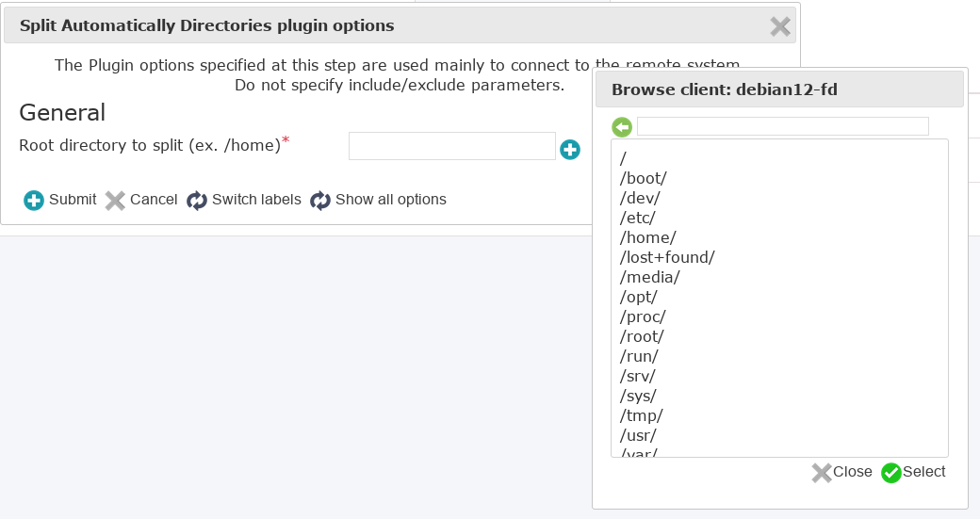Screen dimensions: 980x519
Task: Select the /media/ directory entry
Action: point(650,277)
